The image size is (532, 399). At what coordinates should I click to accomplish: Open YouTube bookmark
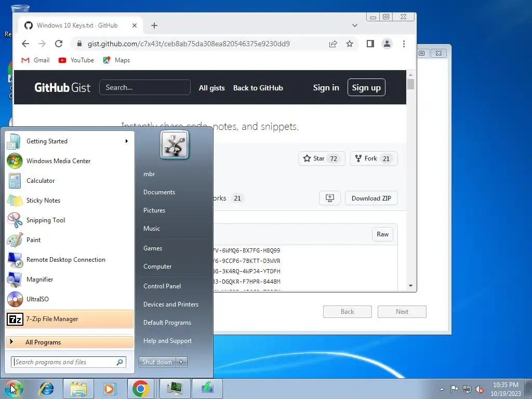[x=76, y=60]
